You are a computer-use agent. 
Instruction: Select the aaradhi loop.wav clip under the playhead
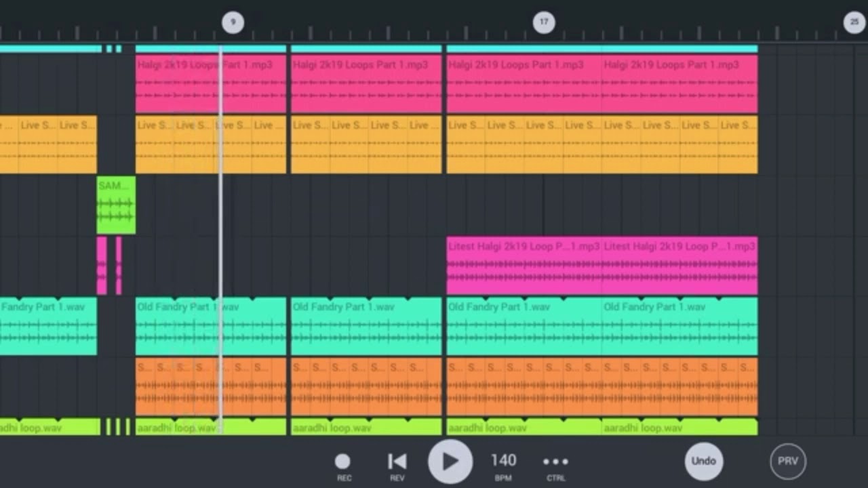211,427
